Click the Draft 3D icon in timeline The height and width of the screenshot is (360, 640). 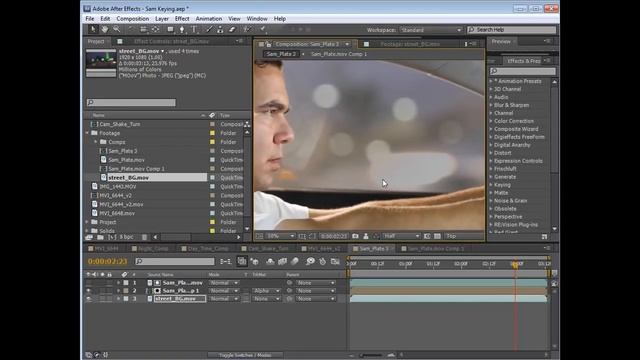(255, 261)
